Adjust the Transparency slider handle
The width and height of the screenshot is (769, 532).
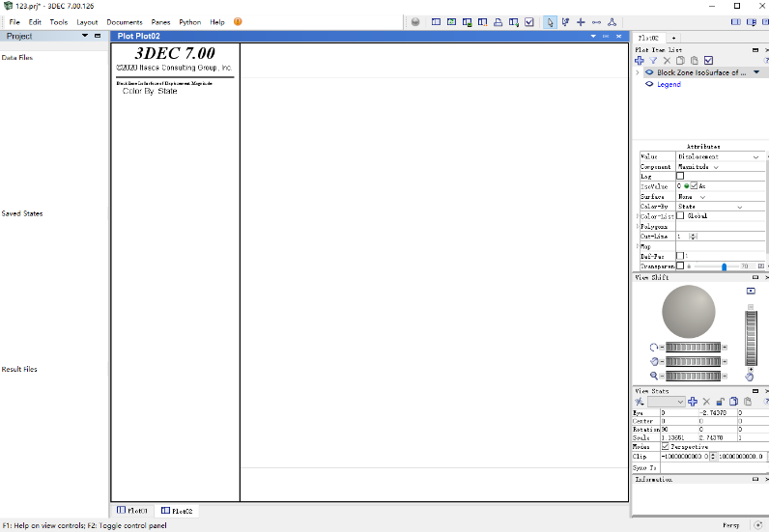point(724,266)
